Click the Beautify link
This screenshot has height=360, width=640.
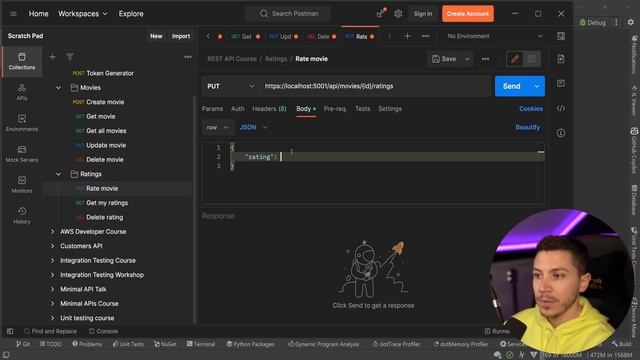527,127
